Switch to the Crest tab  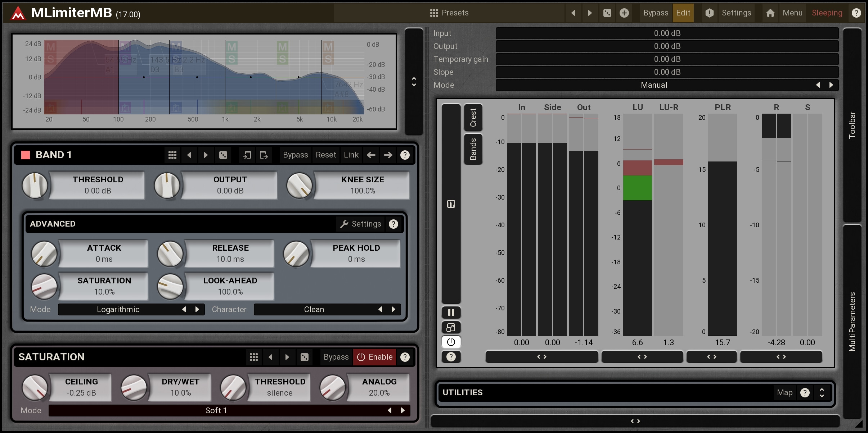pos(473,118)
